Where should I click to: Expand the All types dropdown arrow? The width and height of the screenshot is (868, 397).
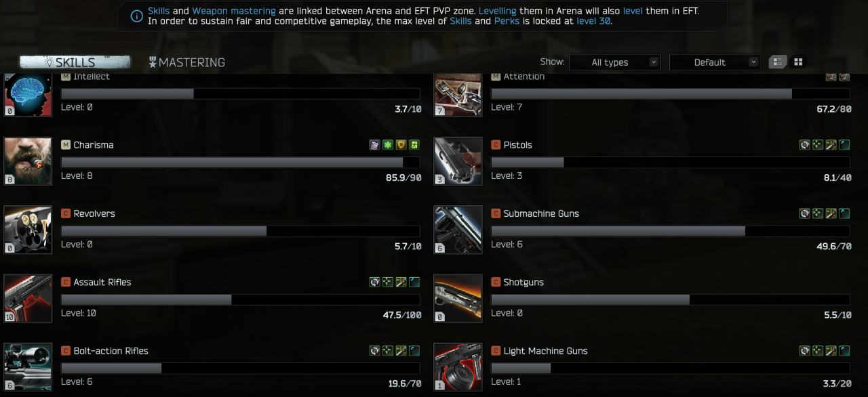(x=653, y=62)
